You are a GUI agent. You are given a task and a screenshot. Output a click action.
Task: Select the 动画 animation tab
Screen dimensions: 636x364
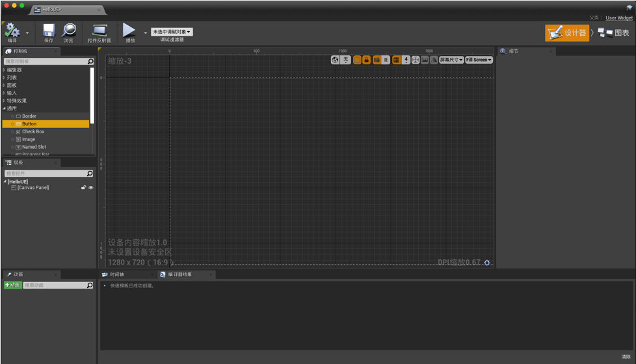32,274
